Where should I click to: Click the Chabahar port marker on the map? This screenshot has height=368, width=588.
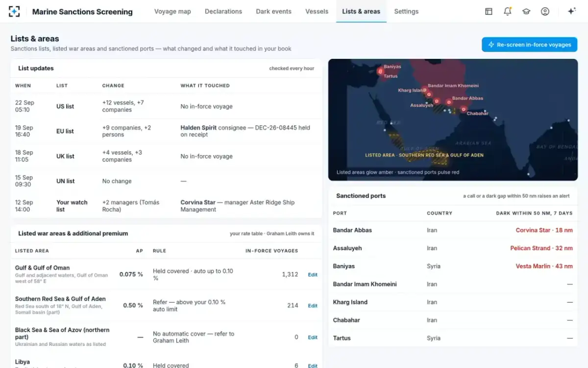[x=464, y=109]
